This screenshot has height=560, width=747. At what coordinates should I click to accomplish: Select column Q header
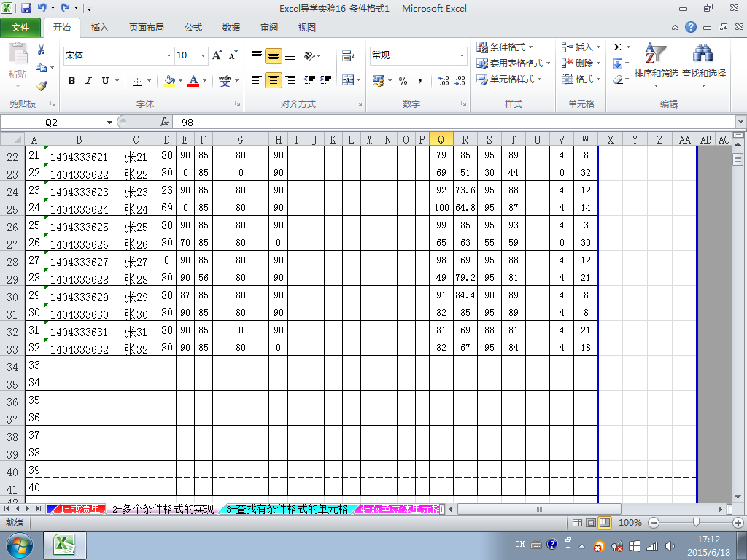click(441, 139)
